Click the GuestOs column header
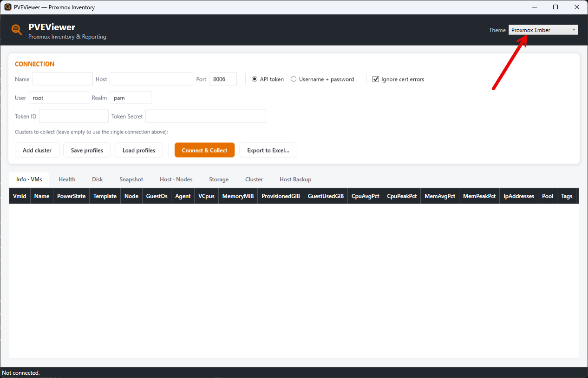Viewport: 588px width, 378px height. pyautogui.click(x=157, y=196)
